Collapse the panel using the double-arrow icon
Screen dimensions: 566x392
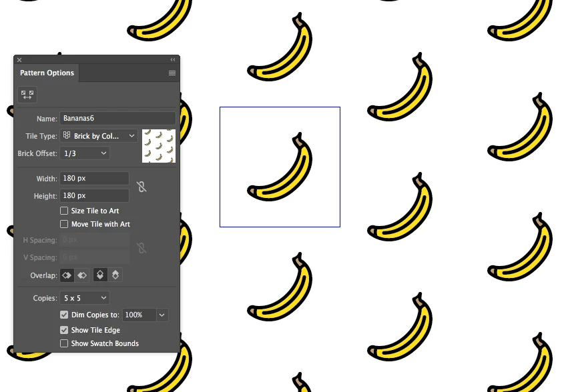point(173,59)
